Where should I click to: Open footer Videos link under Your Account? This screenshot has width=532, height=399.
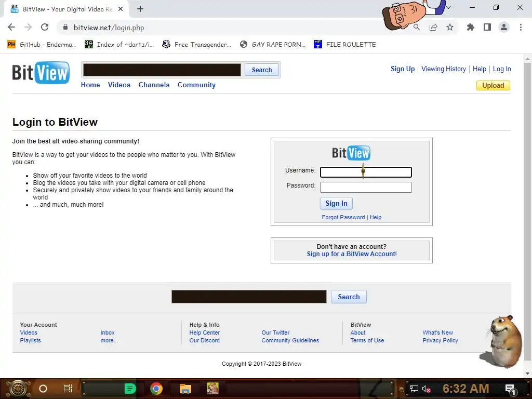click(29, 332)
